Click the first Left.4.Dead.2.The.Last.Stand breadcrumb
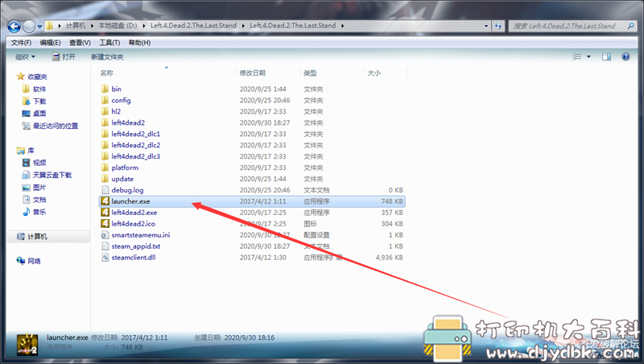This screenshot has width=644, height=364. [x=193, y=26]
